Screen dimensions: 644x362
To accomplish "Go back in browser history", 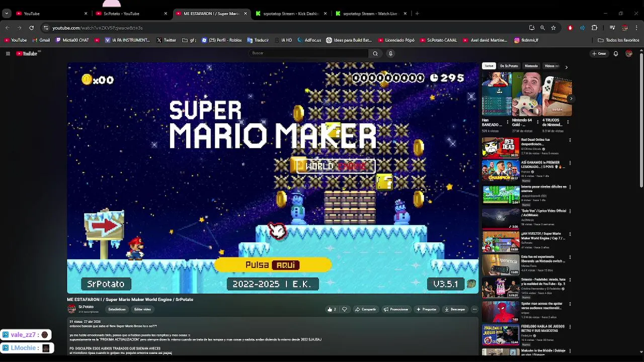I will 7,28.
